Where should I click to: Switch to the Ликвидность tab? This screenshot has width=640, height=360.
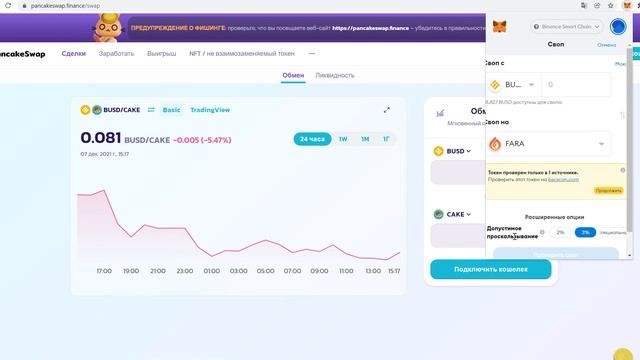coord(335,76)
